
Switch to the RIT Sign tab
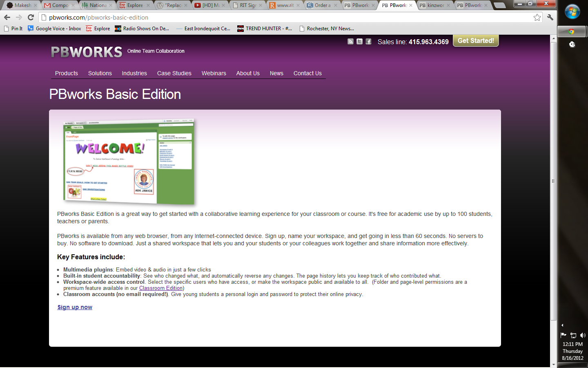(247, 5)
